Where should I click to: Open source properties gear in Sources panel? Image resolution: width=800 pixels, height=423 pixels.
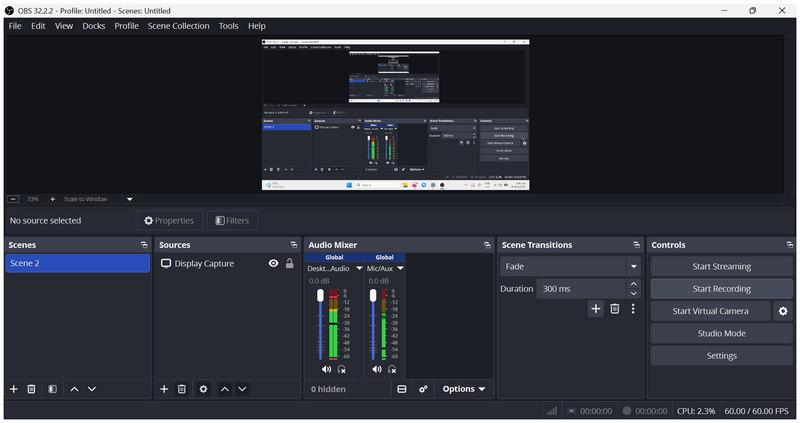point(204,389)
